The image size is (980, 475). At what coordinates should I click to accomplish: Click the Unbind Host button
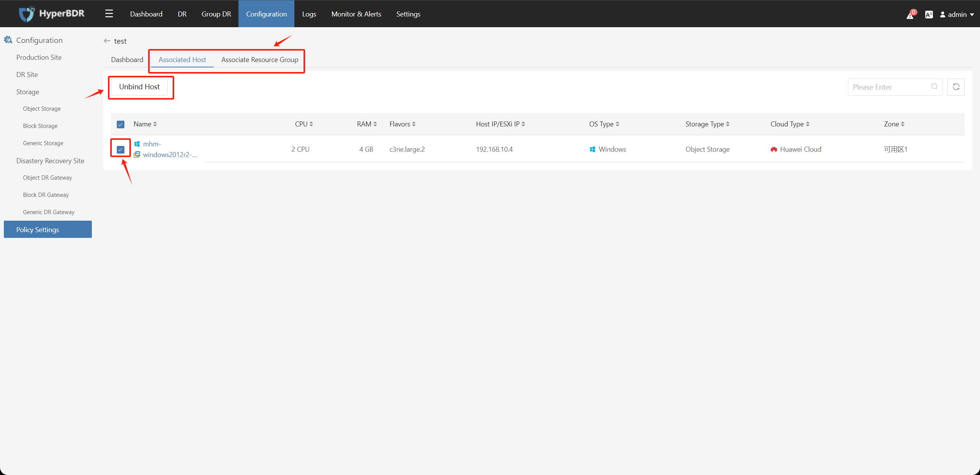tap(139, 87)
